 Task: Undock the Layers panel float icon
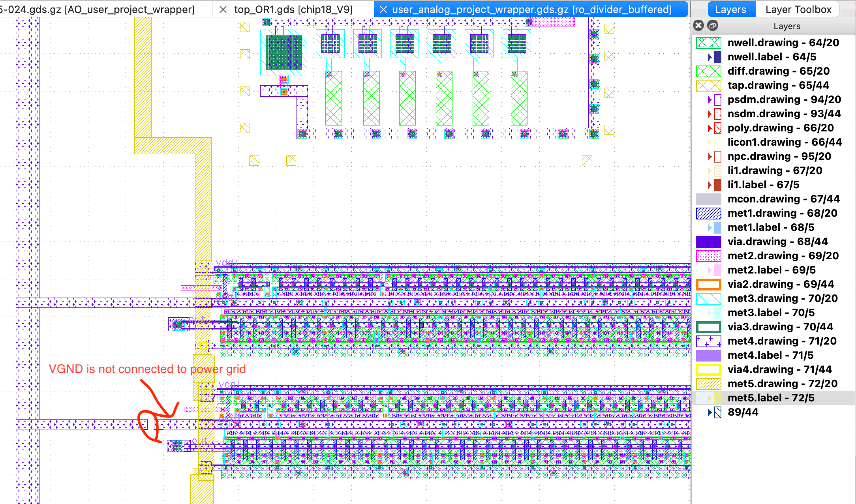(x=712, y=26)
